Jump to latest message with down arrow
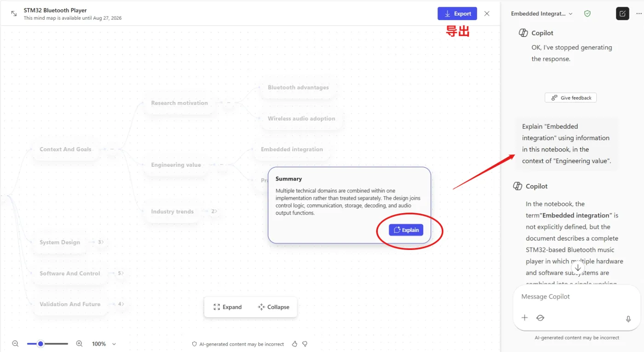Viewport: 644px width, 352px height. pos(578,267)
